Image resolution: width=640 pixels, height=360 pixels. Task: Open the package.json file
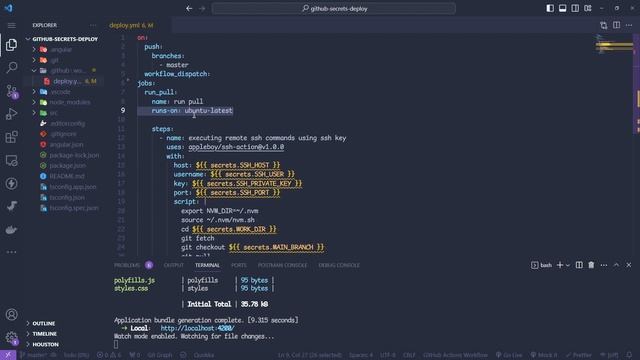tap(67, 166)
